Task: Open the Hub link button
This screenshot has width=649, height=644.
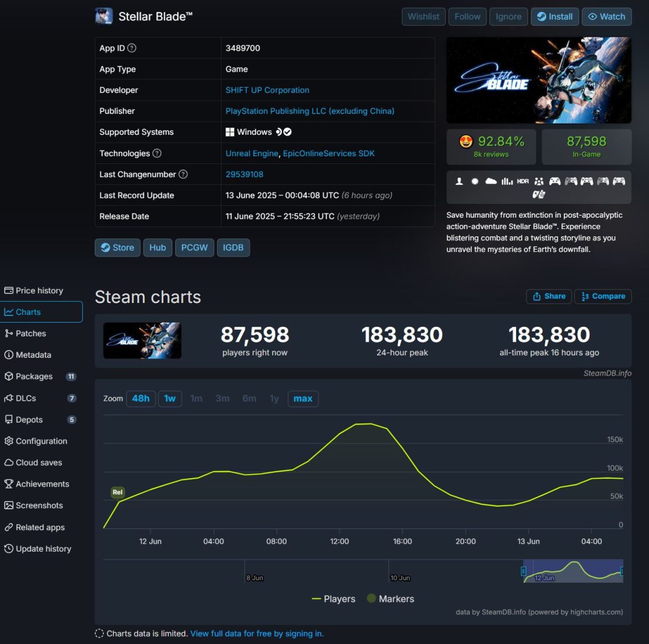Action: 158,247
